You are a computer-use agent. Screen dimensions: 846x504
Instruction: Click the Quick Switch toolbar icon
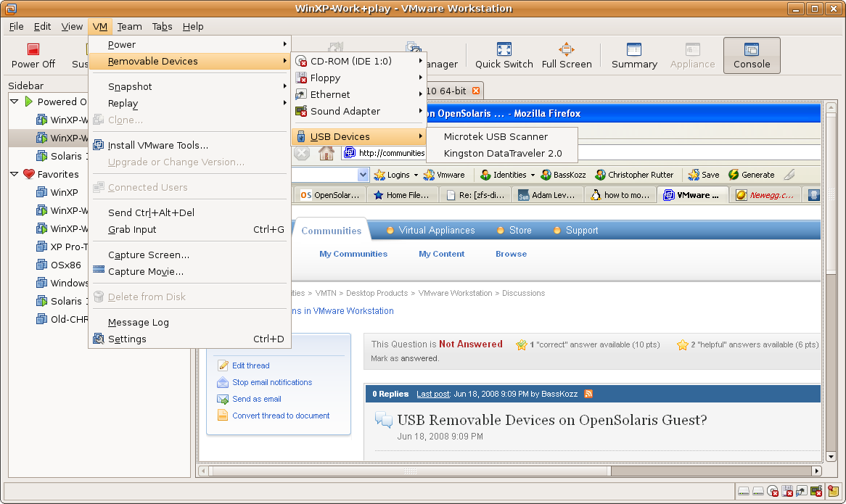tap(504, 50)
